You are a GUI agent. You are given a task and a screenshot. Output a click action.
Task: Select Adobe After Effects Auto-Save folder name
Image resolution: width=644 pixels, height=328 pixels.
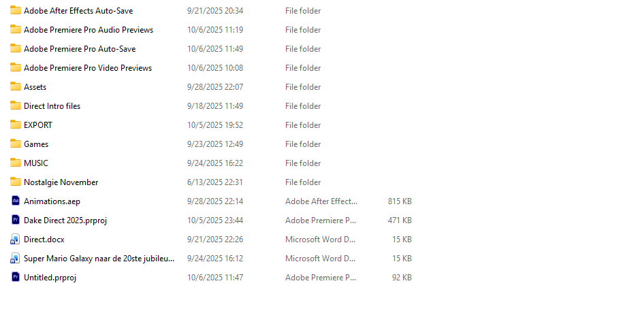click(x=78, y=11)
